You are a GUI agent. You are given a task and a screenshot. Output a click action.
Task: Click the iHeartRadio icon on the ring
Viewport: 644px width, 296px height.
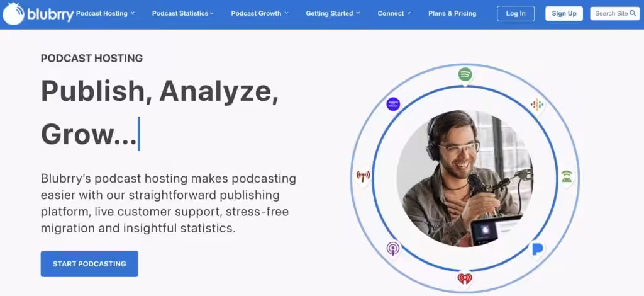[465, 279]
